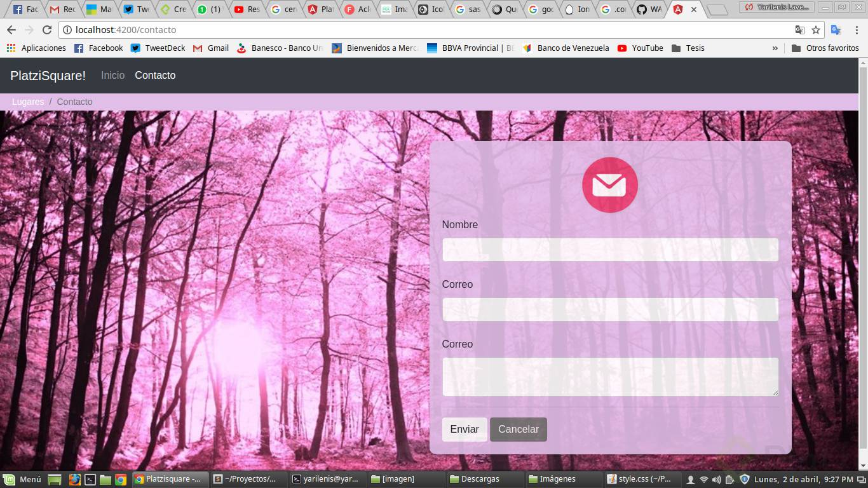Open the Gmail bookmark

(x=210, y=48)
